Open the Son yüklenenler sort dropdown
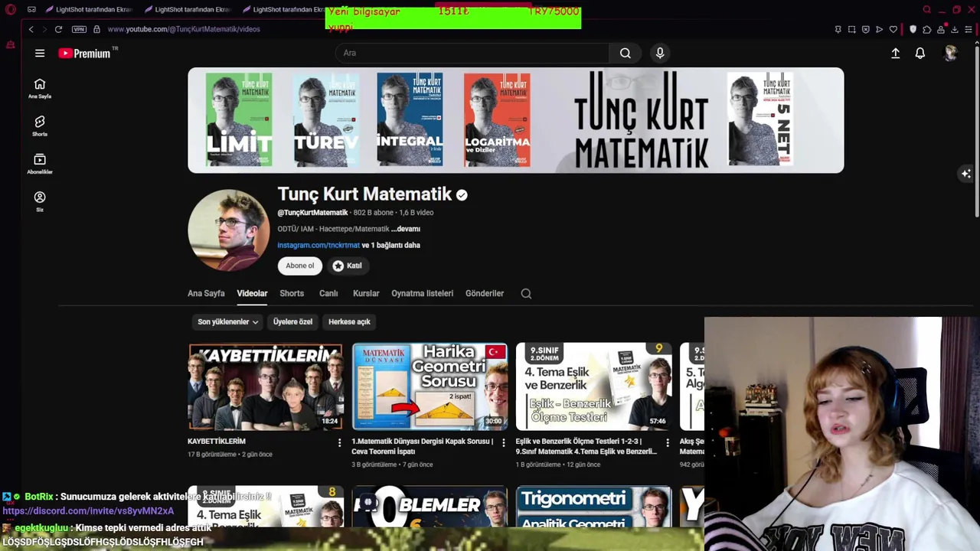 click(x=227, y=322)
